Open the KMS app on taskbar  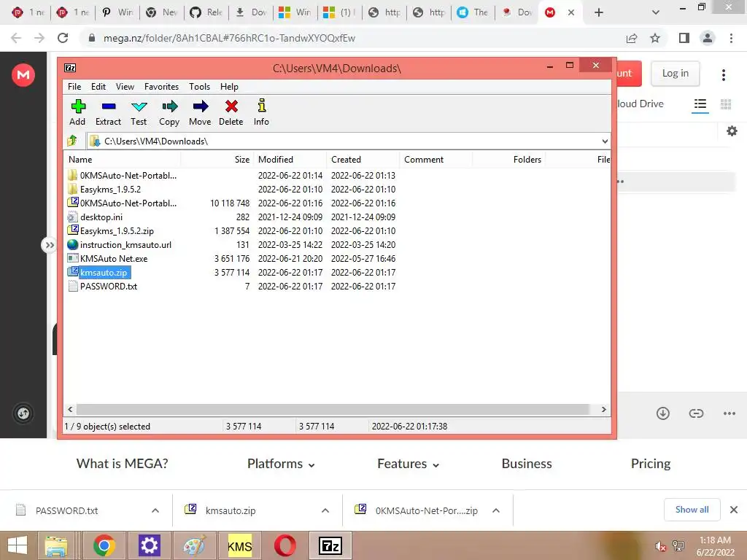pyautogui.click(x=239, y=545)
